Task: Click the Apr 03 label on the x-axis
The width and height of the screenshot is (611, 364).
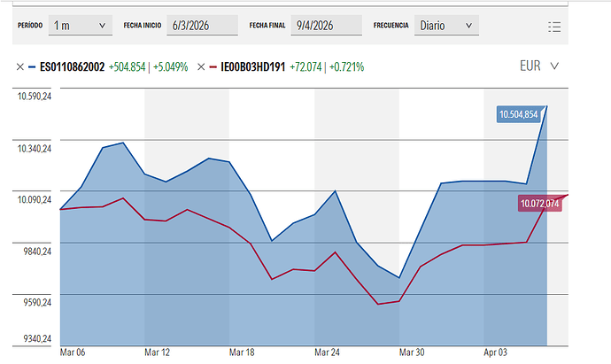Action: (498, 352)
